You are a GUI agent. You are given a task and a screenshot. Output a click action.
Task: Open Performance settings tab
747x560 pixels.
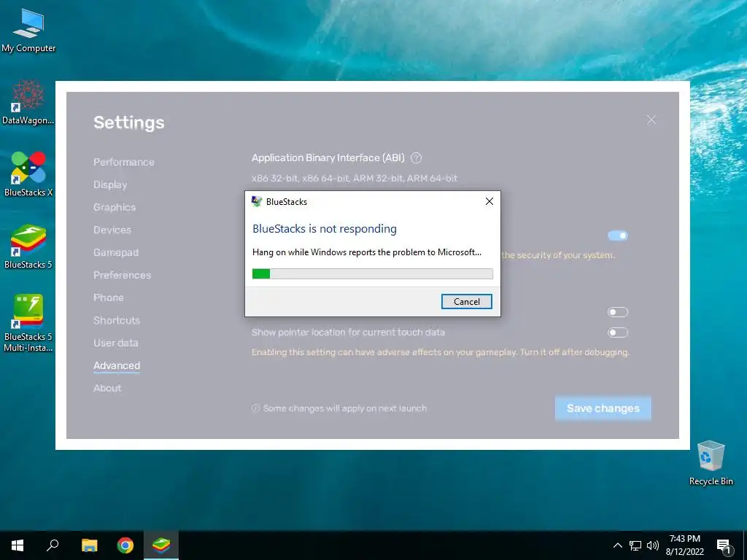[x=124, y=163]
